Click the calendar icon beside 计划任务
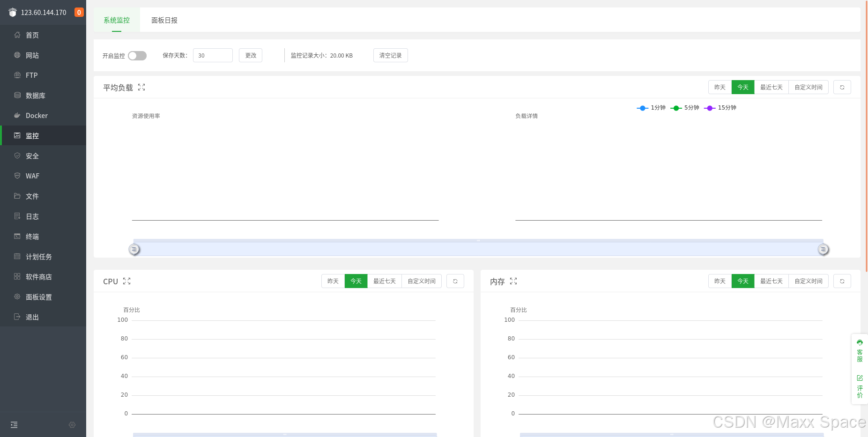Viewport: 868px width, 437px height. click(x=17, y=256)
